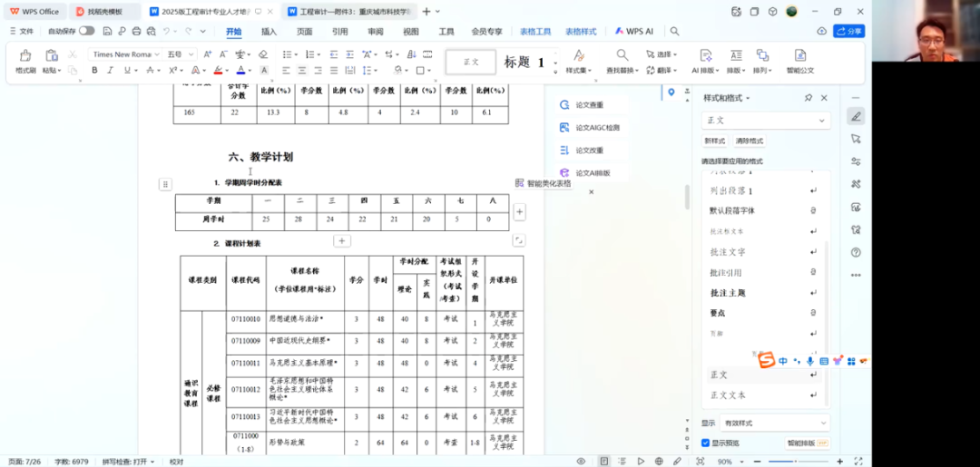Switch to the 插入 ribbon tab

coord(269,31)
